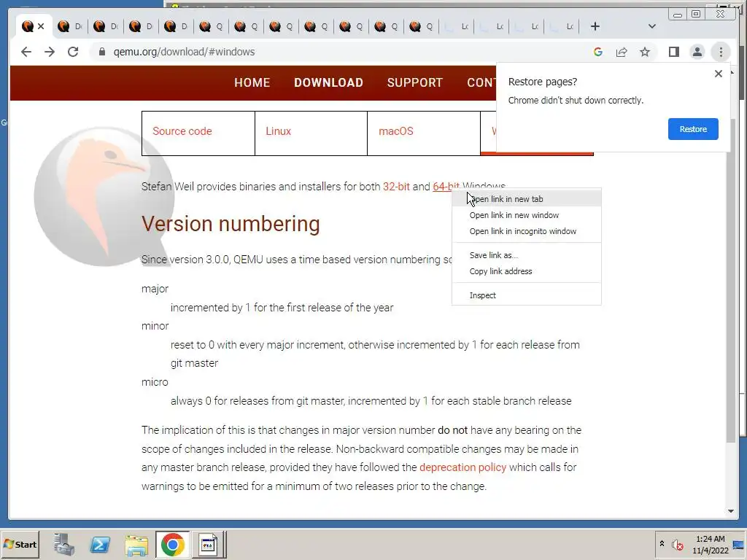Viewport: 747px width, 560px height.
Task: View site info via the padlock icon
Action: coord(101,52)
